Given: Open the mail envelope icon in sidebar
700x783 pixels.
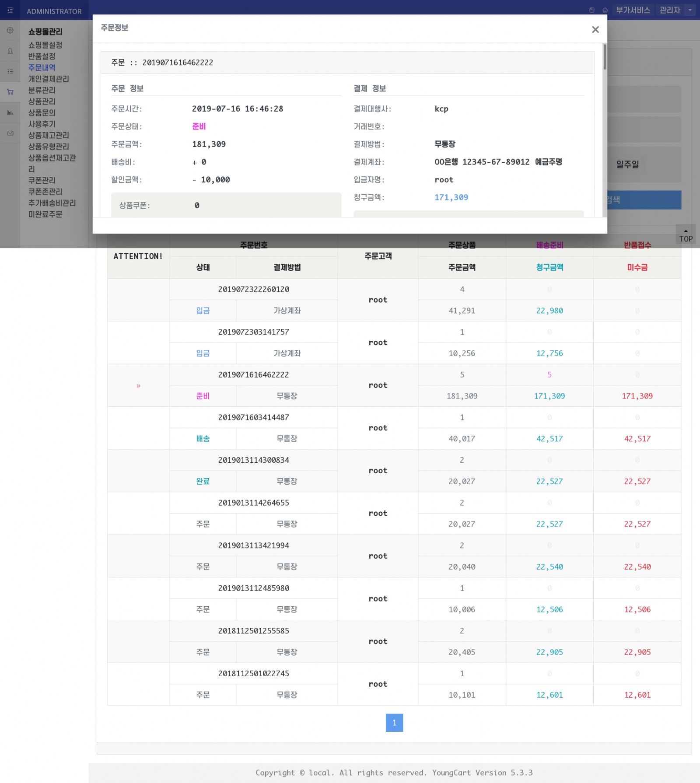Looking at the screenshot, I should point(10,133).
